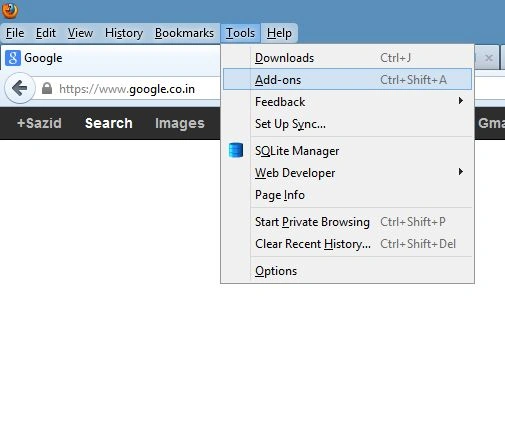Close the tab with the x button

click(x=489, y=58)
